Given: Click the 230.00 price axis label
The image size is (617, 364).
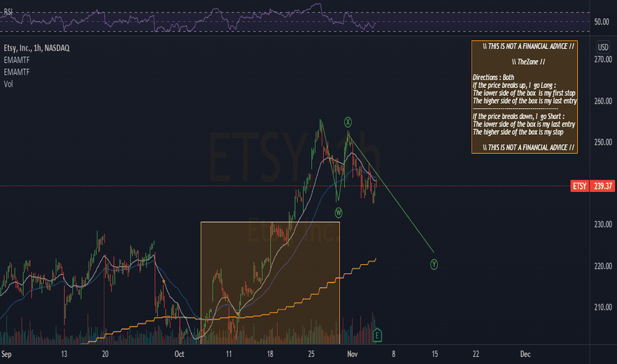Looking at the screenshot, I should (603, 224).
